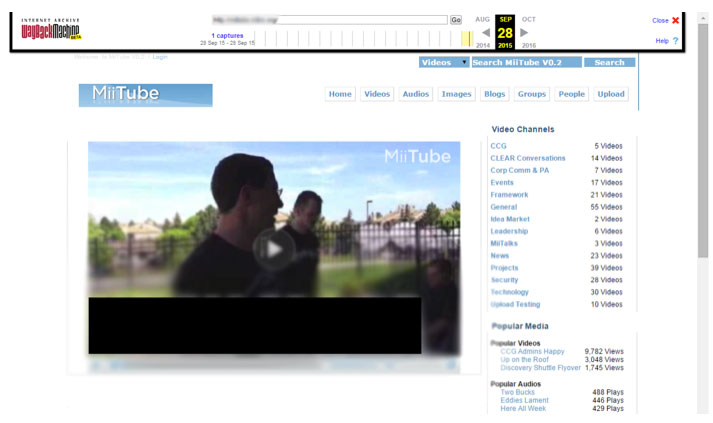Image resolution: width=713 pixels, height=423 pixels.
Task: Select the 2016 year label
Action: 529,45
